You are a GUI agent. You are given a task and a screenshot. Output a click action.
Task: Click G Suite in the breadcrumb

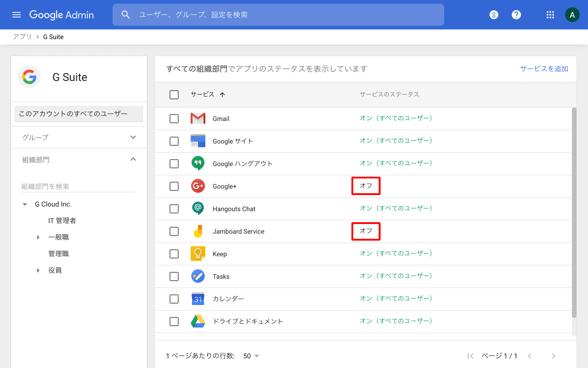tap(53, 37)
